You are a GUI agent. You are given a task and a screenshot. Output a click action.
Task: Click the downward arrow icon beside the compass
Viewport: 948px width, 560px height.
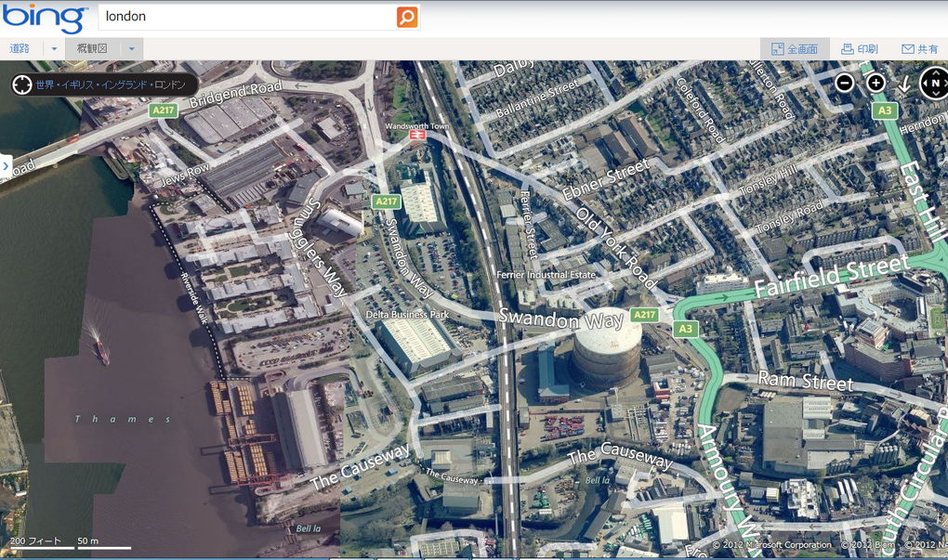(x=904, y=85)
